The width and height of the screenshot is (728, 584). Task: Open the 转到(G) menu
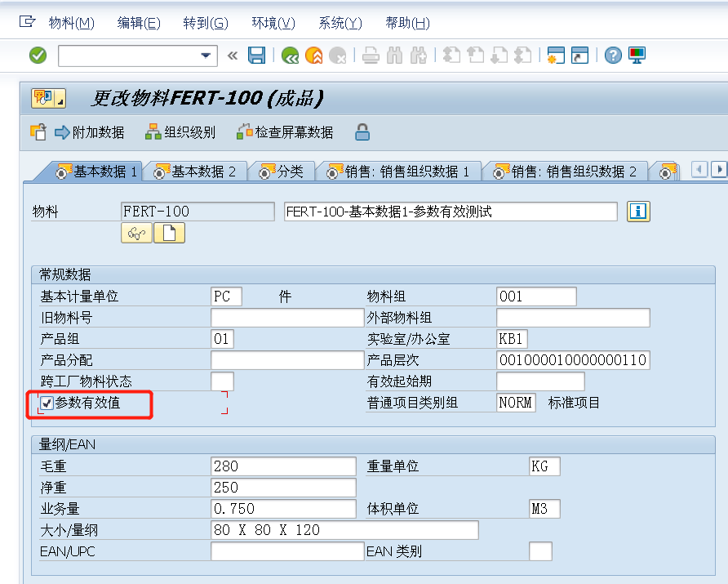(206, 23)
